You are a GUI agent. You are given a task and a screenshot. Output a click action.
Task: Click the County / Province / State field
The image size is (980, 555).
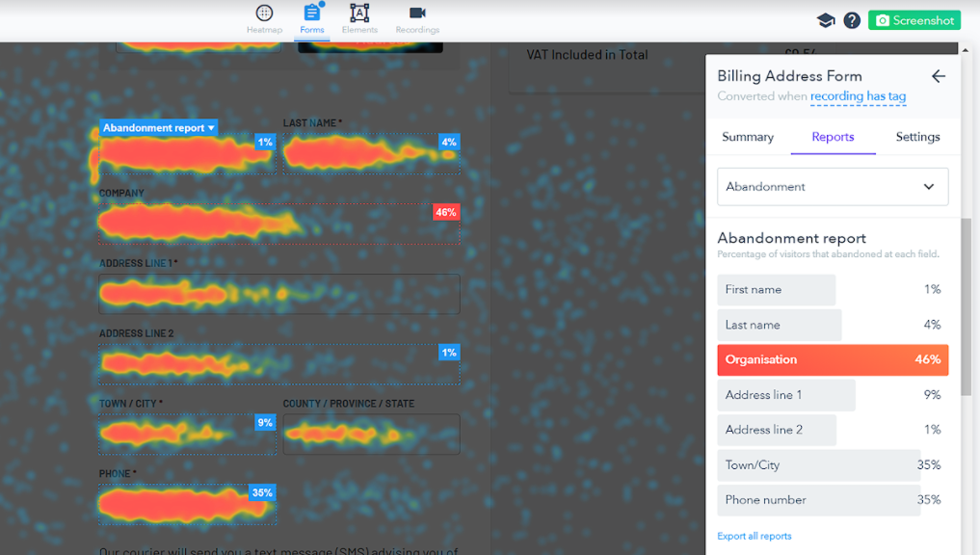[371, 434]
